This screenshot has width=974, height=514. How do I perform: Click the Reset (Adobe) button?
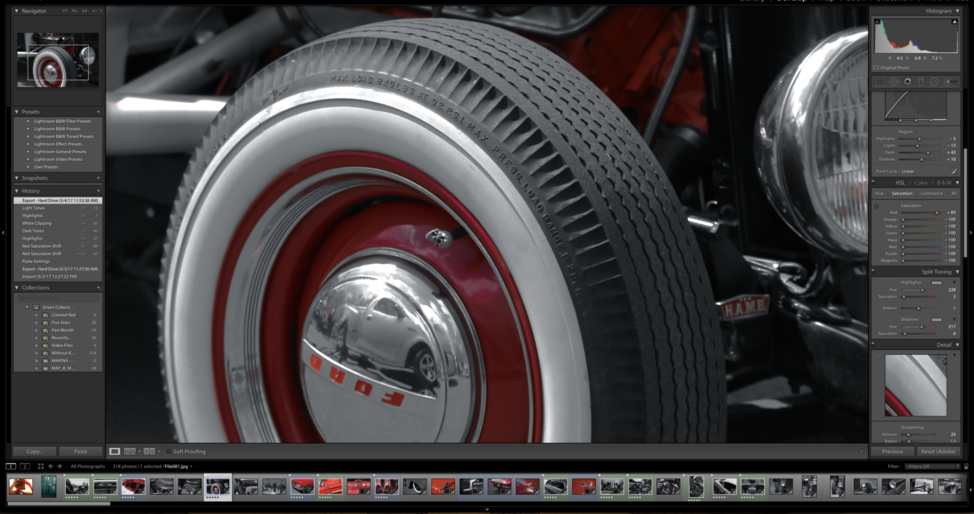[x=939, y=451]
